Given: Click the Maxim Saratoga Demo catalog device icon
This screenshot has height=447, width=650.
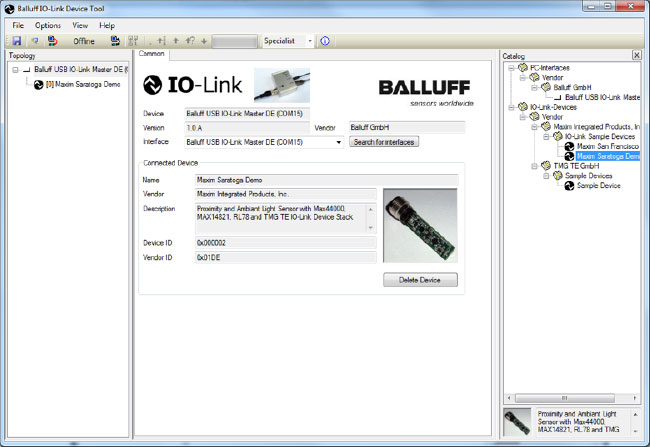Looking at the screenshot, I should tap(570, 156).
